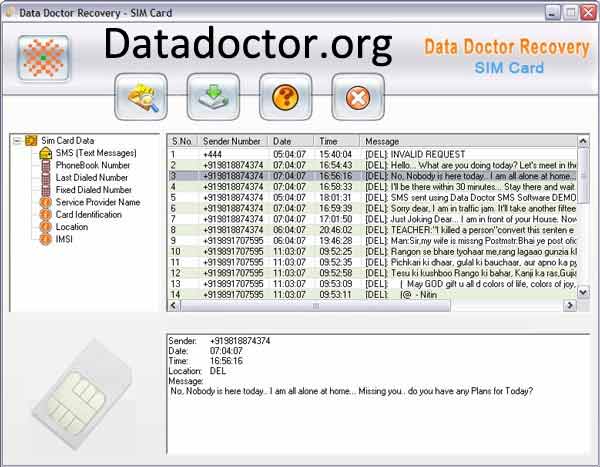Click the IMSI orange icon
This screenshot has width=600, height=467.
[46, 239]
